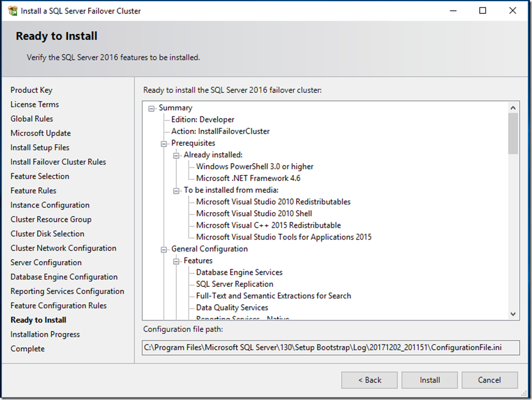This screenshot has width=532, height=400.
Task: Select the Microsoft Update step
Action: click(41, 133)
